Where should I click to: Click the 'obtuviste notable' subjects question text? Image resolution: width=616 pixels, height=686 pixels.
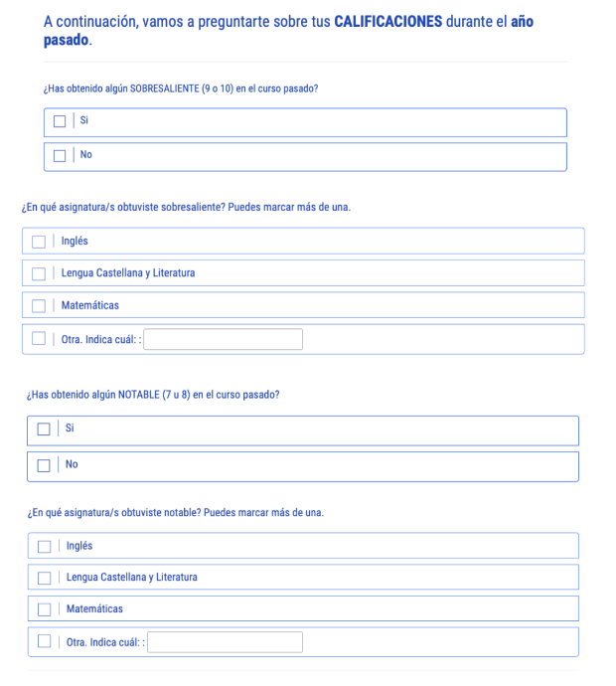coord(175,513)
